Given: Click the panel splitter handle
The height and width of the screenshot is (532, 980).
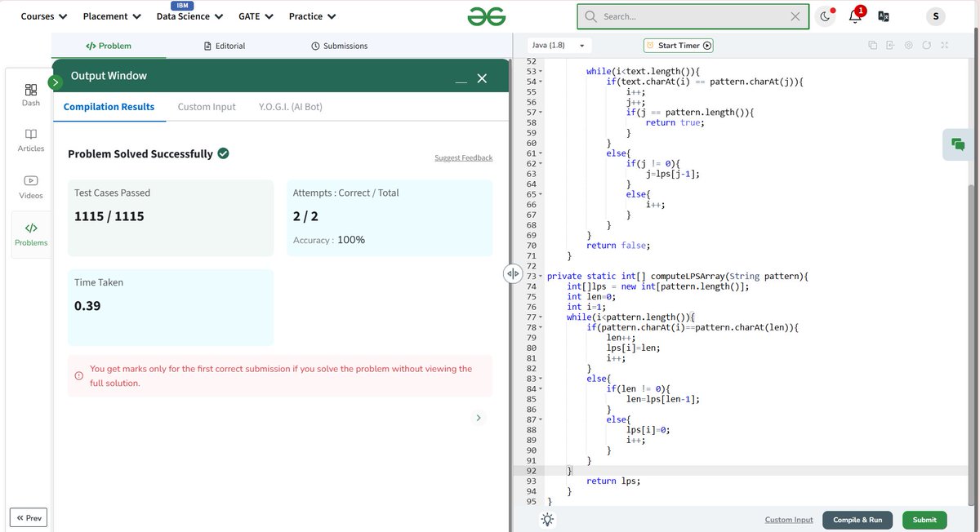Looking at the screenshot, I should tap(513, 274).
